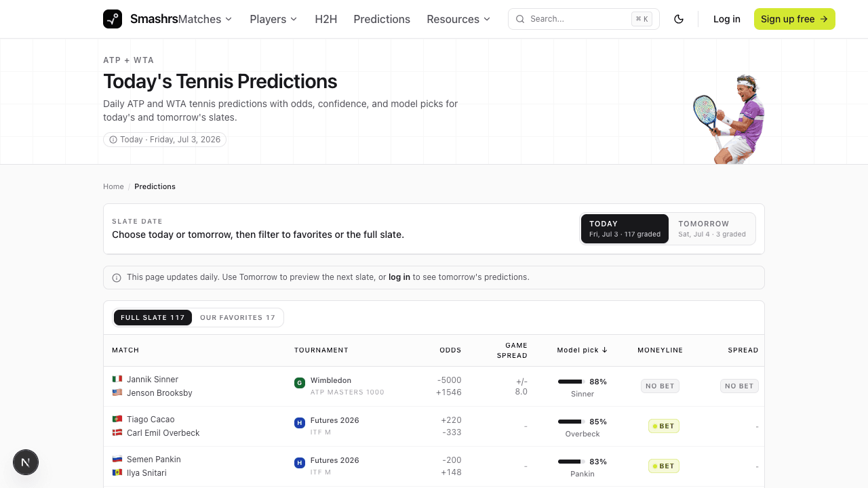Click the Wimbledon G tournament badge

click(299, 383)
